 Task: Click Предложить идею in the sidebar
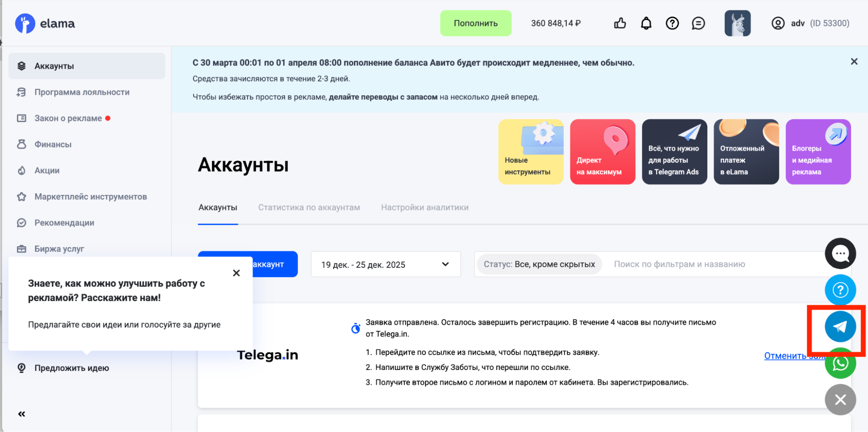click(x=72, y=368)
